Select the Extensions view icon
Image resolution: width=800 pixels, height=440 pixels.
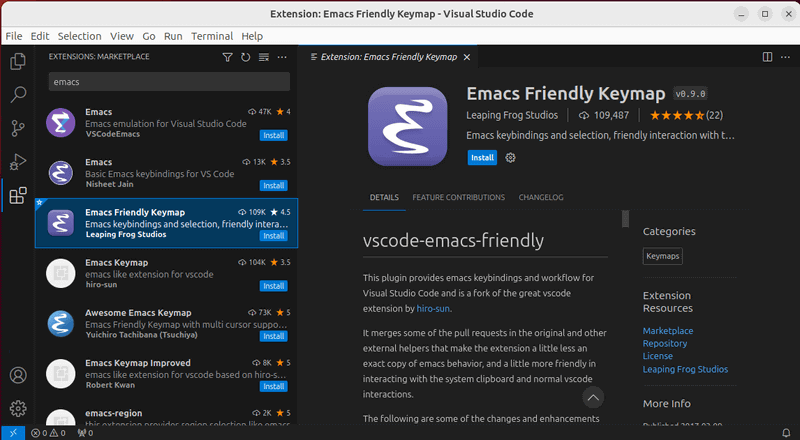click(18, 195)
